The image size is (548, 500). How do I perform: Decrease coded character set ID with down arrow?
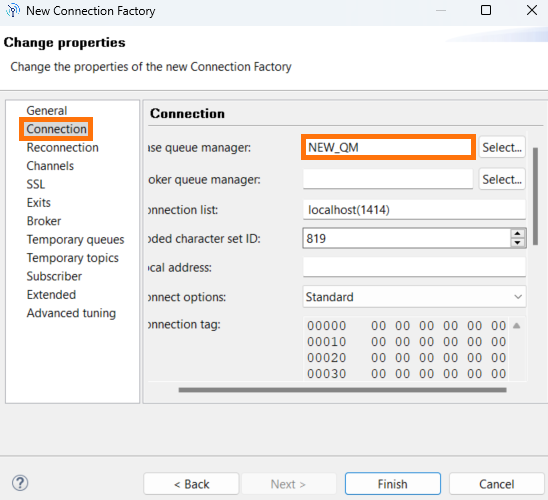pyautogui.click(x=518, y=242)
